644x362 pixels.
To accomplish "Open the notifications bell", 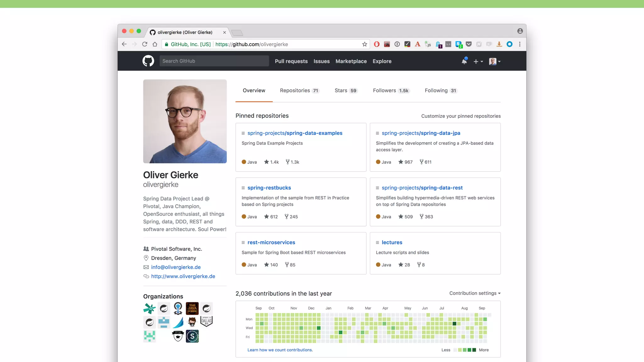I will coord(464,61).
